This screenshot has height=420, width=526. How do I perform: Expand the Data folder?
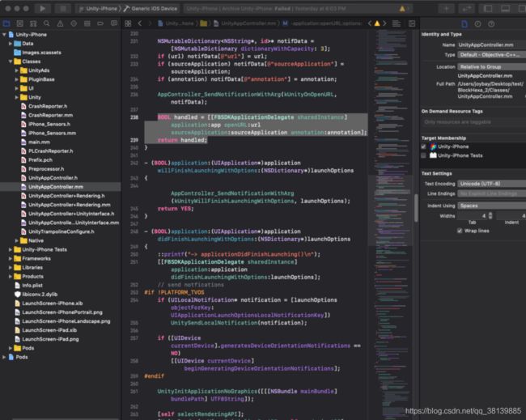point(11,44)
